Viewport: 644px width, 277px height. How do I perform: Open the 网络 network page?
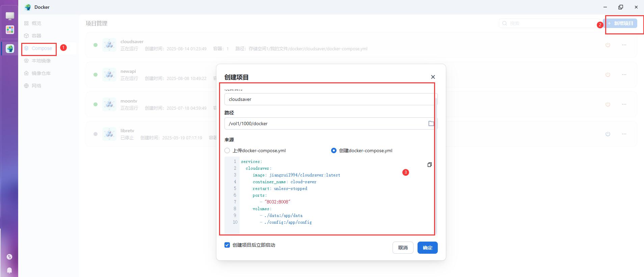click(x=33, y=86)
